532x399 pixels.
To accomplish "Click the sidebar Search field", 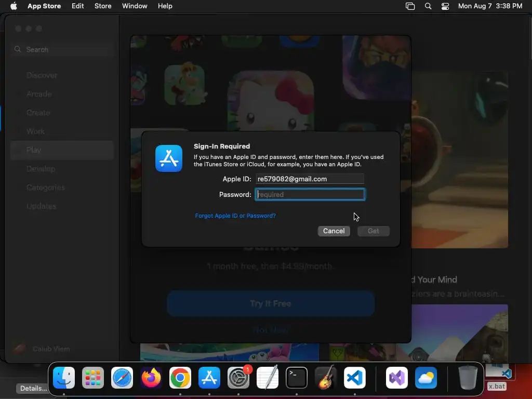I will coord(62,49).
